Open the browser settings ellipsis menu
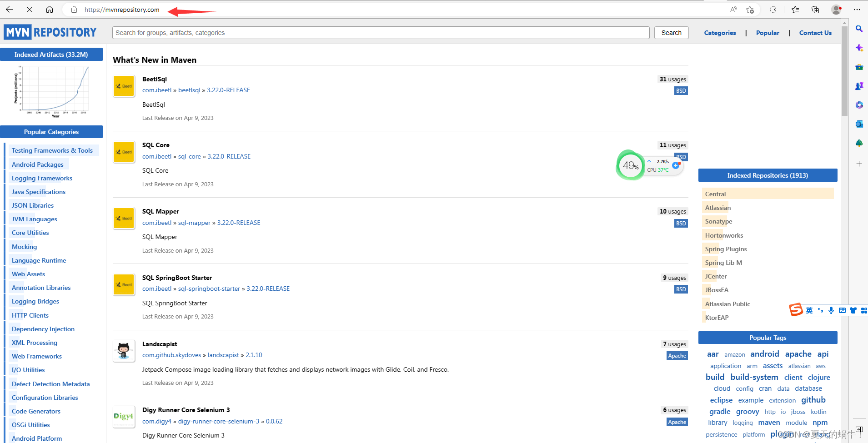This screenshot has height=443, width=868. tap(857, 10)
